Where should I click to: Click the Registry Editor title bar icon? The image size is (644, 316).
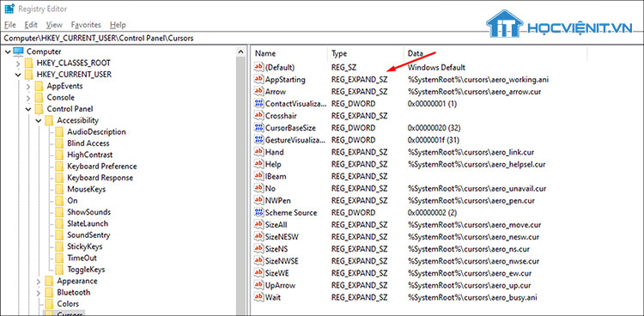click(9, 9)
